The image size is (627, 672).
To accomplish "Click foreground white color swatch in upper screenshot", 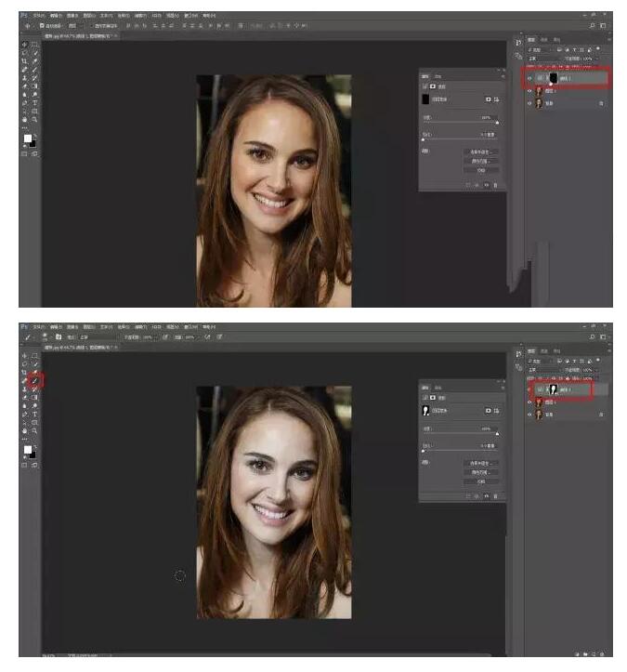I will (28, 138).
